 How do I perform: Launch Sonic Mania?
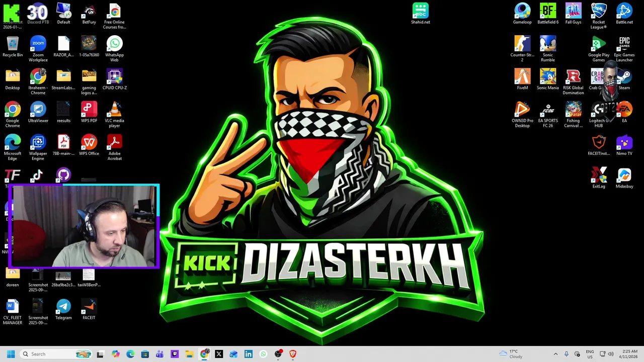pos(548,79)
